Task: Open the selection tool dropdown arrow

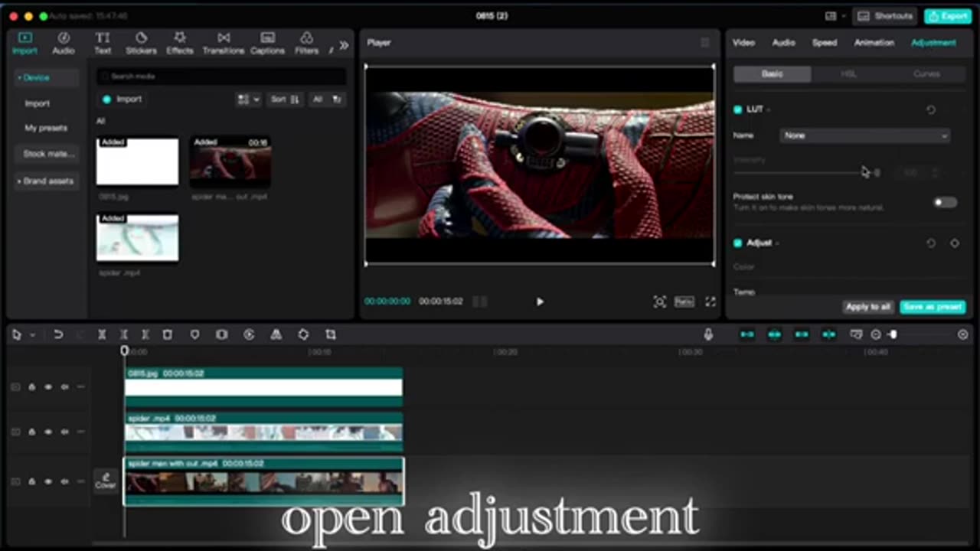Action: click(x=32, y=335)
